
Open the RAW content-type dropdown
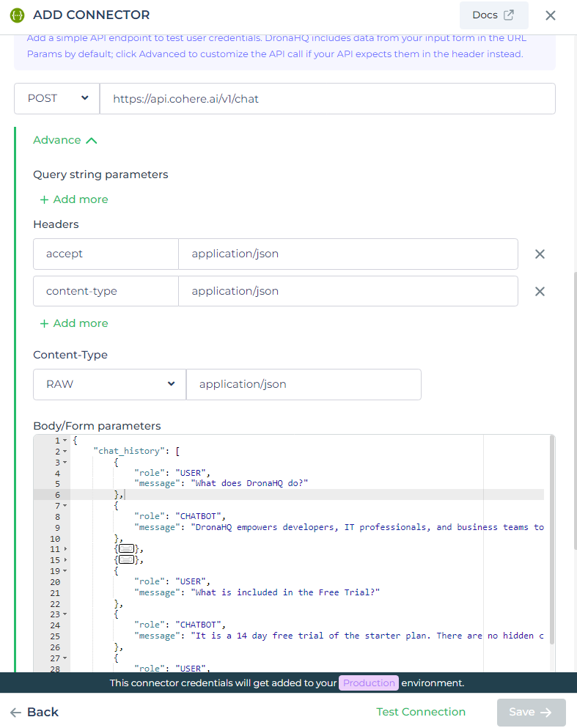[109, 384]
